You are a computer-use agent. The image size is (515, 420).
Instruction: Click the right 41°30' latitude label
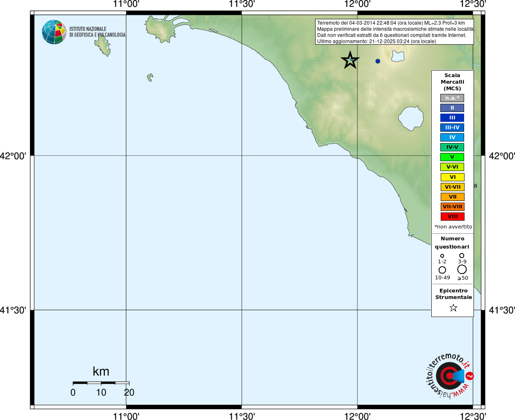(502, 310)
